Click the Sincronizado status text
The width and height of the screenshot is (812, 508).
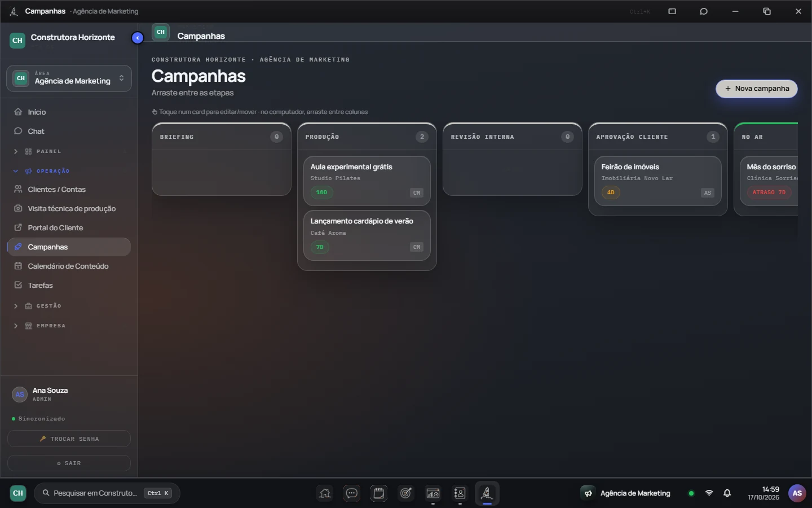coord(42,419)
